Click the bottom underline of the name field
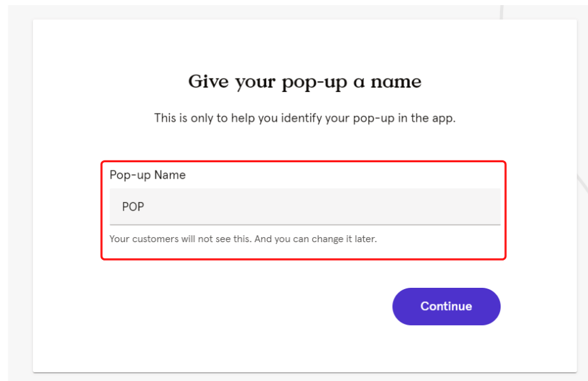The height and width of the screenshot is (381, 588). pyautogui.click(x=305, y=224)
